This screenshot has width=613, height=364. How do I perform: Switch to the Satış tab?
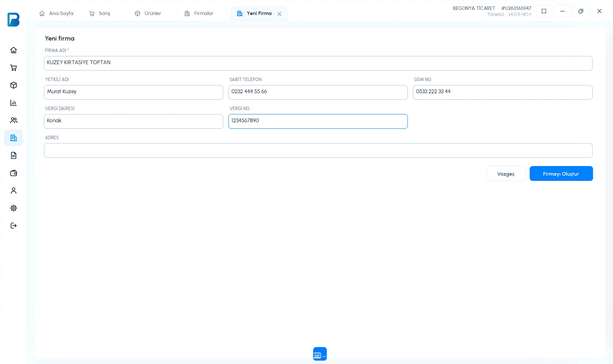(x=100, y=13)
